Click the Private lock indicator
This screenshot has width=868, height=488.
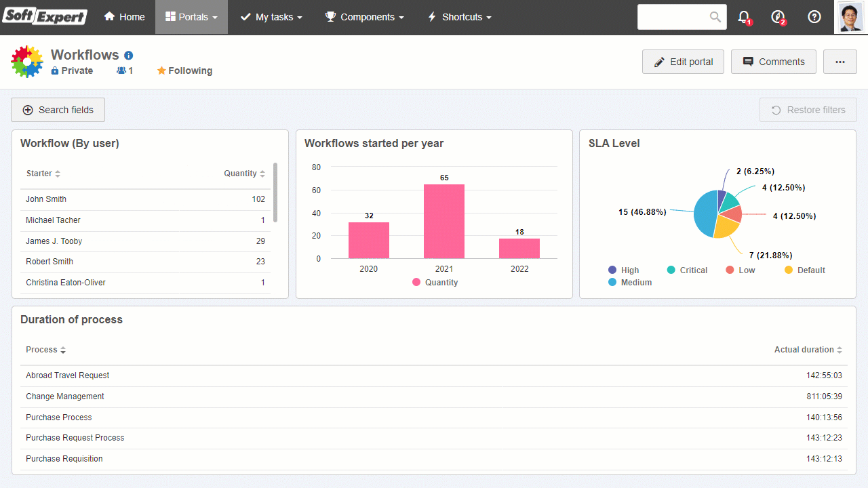click(72, 70)
